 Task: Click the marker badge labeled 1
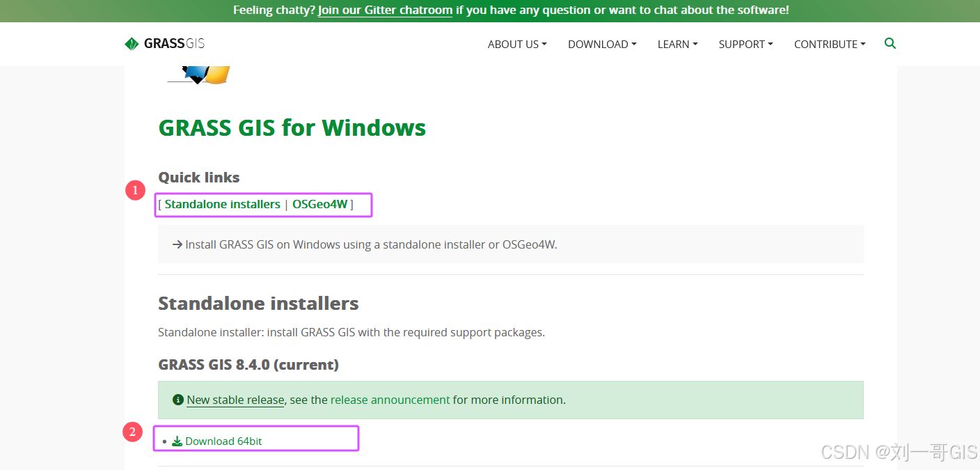point(135,190)
